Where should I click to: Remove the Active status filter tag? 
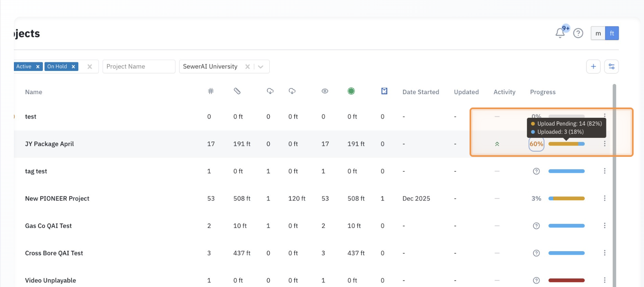(38, 67)
